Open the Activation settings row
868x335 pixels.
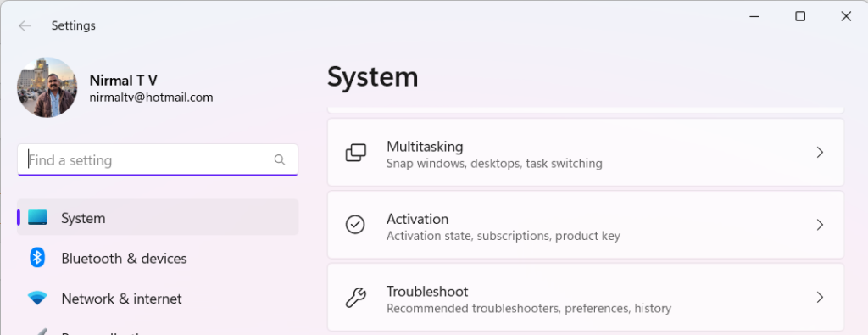point(586,225)
